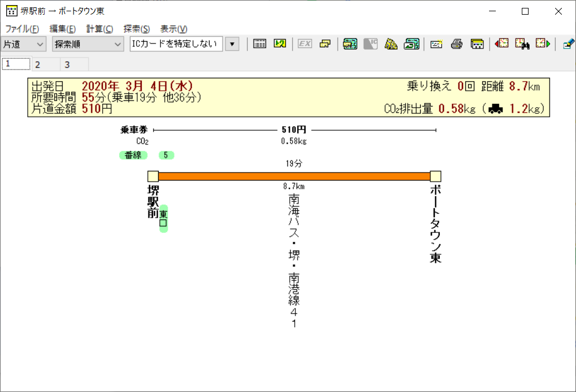Click the 0.58kg CO₂ value under the fare

[x=294, y=141]
